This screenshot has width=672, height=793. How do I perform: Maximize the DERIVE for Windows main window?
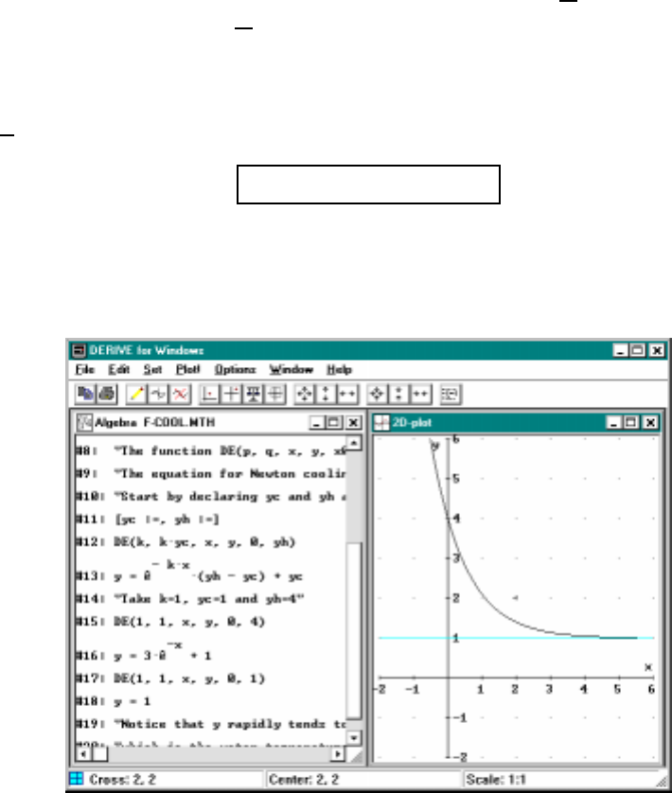[638, 350]
